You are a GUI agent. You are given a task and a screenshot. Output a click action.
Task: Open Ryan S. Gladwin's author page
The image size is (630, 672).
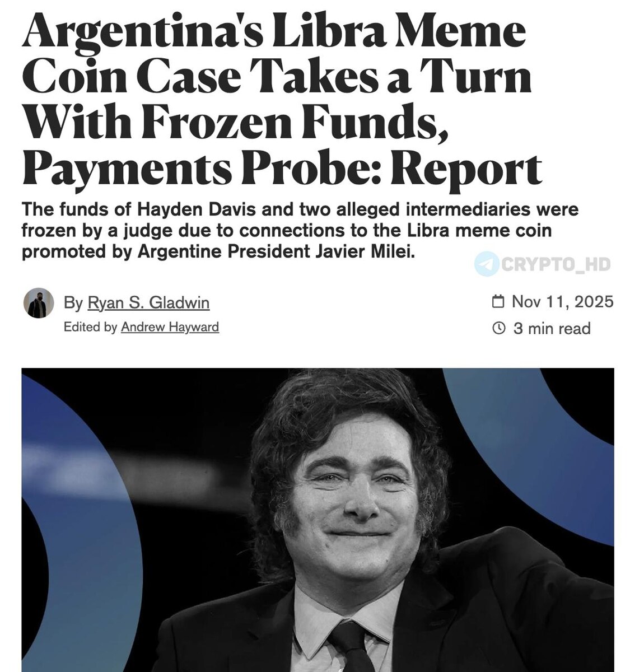[x=148, y=303]
